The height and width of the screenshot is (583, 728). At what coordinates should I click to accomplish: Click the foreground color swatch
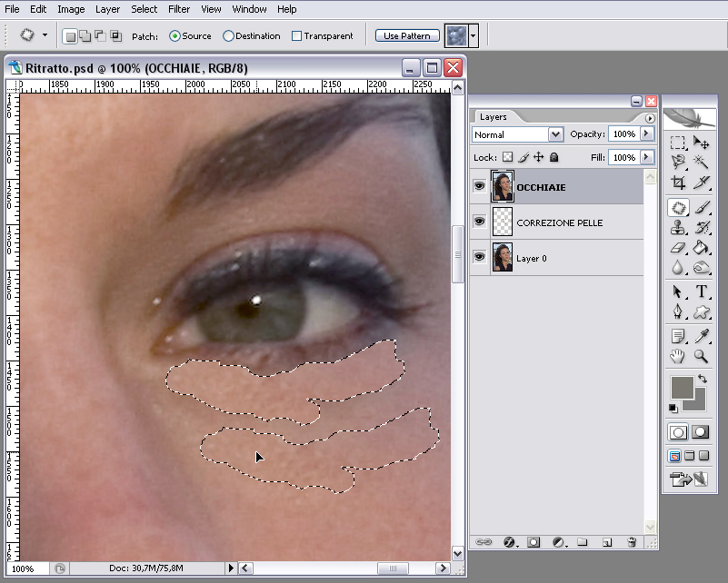(x=682, y=388)
